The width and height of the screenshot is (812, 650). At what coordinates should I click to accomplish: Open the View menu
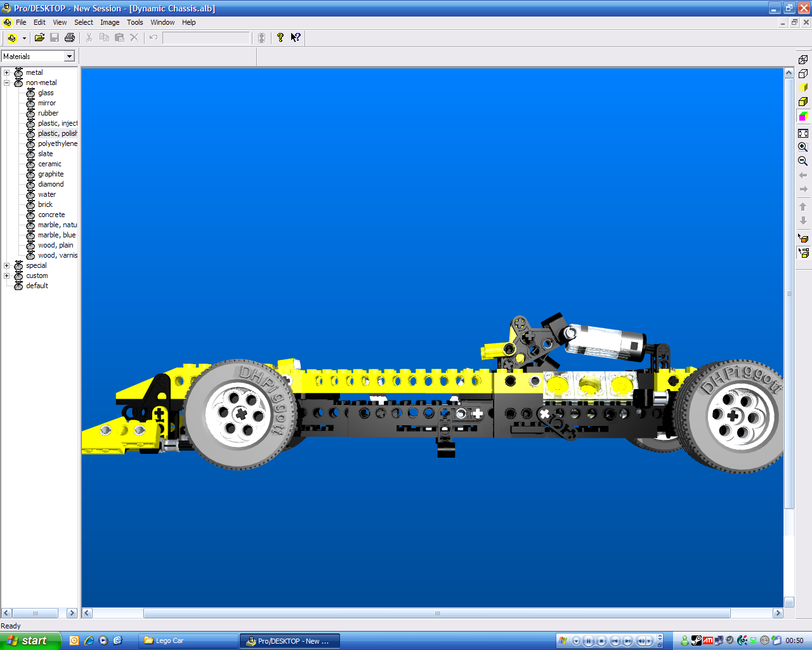[x=60, y=22]
